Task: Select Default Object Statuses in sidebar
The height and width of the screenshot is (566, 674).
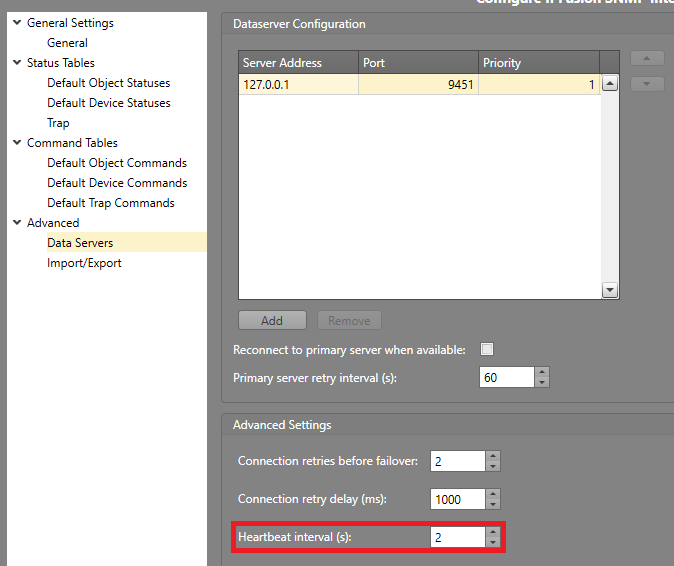Action: pos(108,83)
